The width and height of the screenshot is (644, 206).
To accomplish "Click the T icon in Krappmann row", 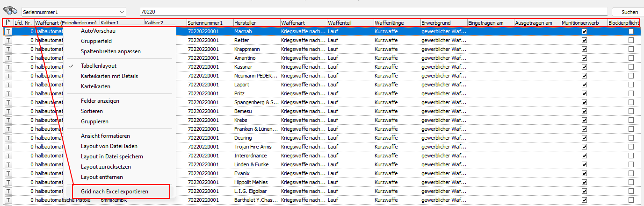I will [x=8, y=49].
